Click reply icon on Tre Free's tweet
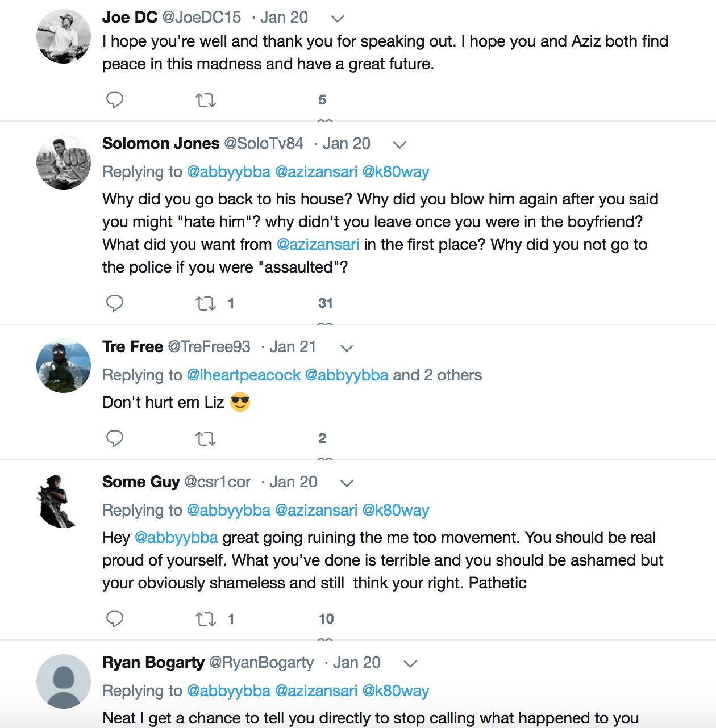Viewport: 716px width, 728px height. click(115, 438)
